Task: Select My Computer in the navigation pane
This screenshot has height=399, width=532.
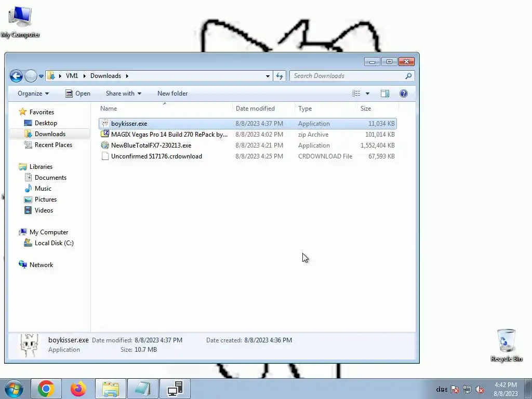Action: pyautogui.click(x=44, y=232)
